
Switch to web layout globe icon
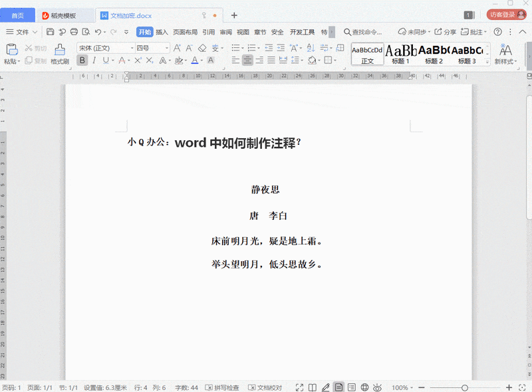click(364, 387)
